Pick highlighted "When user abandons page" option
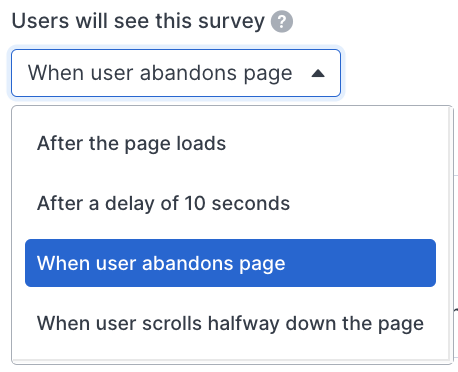 (230, 263)
